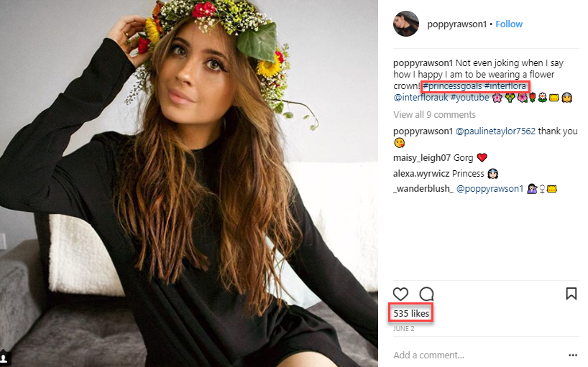
Task: Open the @paulinetaylor7562 mention
Action: click(x=495, y=131)
